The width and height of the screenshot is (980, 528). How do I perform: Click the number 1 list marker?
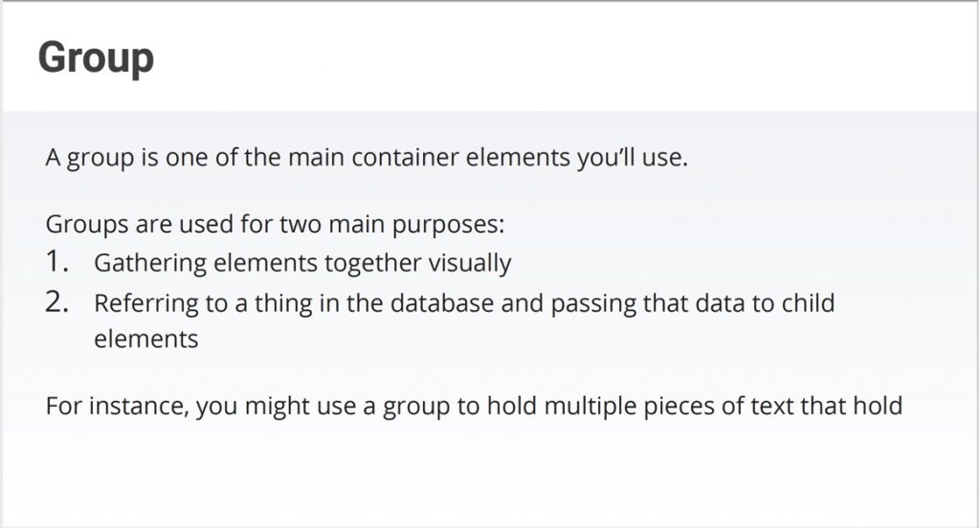click(x=56, y=262)
